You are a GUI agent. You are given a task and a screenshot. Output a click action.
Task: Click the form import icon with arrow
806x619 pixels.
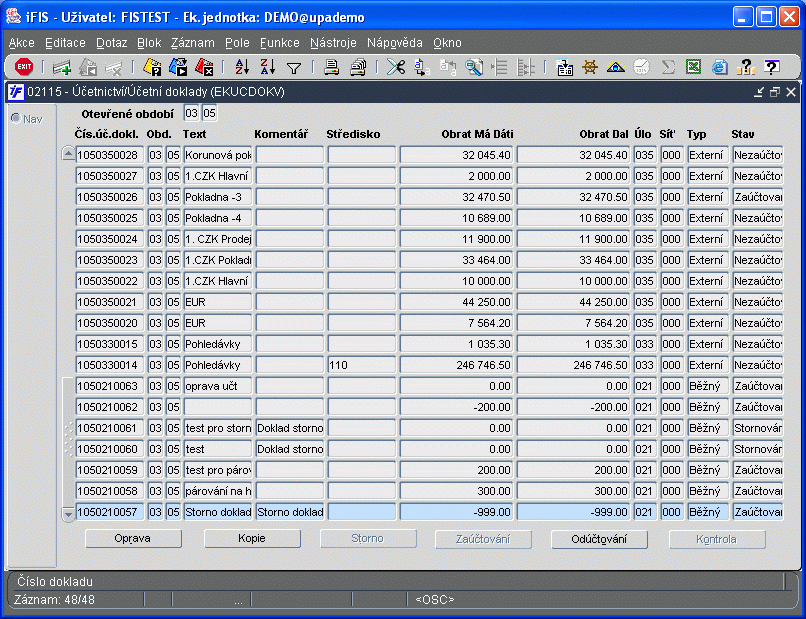coord(564,67)
